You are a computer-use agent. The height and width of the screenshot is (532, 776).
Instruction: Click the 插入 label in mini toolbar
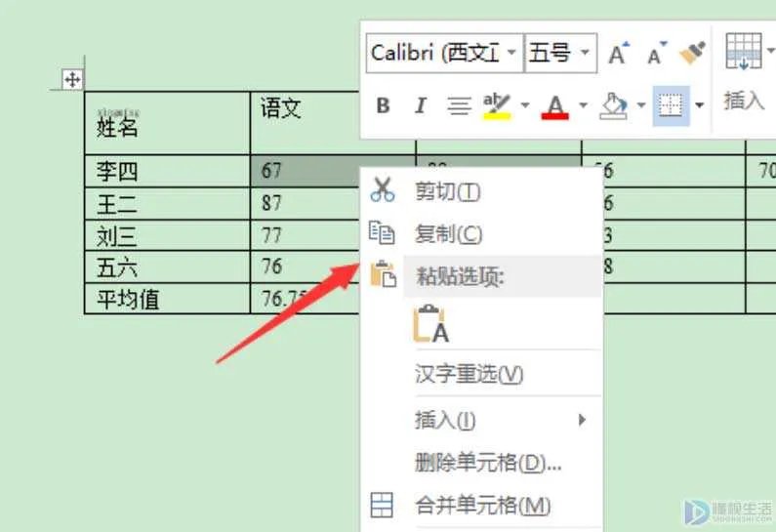point(744,101)
